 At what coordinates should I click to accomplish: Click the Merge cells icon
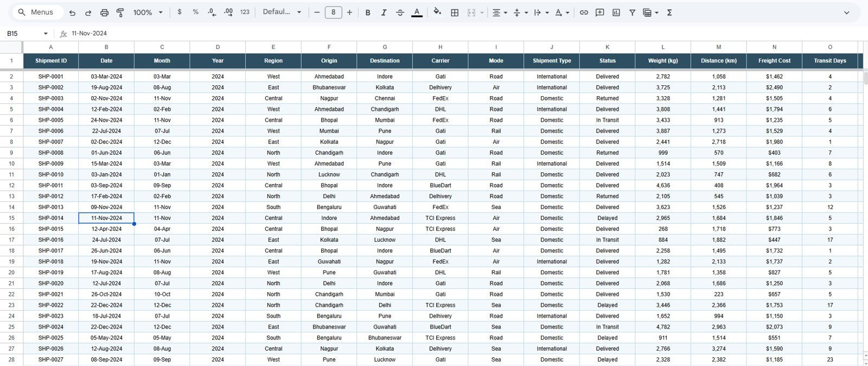[471, 12]
